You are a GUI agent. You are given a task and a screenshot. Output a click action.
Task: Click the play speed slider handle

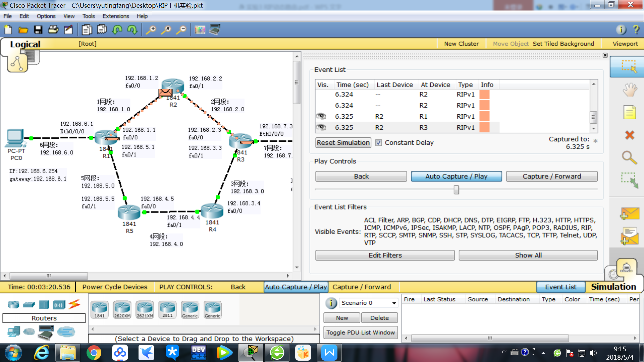[456, 190]
